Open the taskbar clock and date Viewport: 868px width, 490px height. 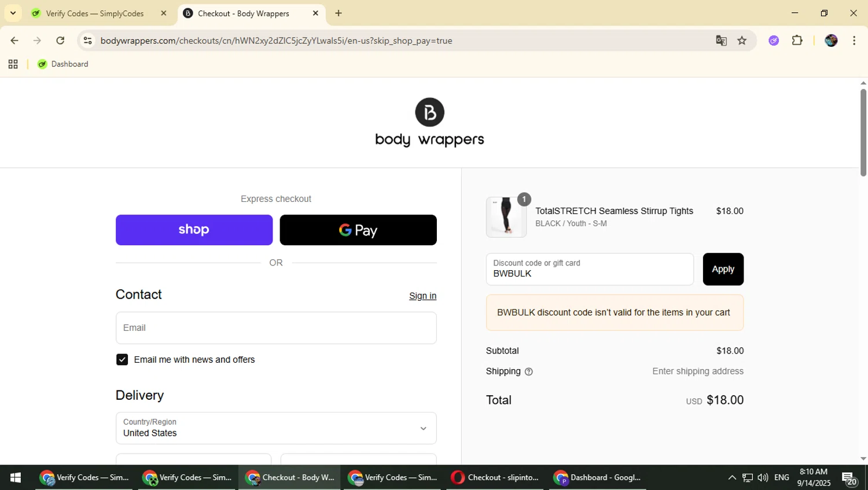(x=814, y=477)
